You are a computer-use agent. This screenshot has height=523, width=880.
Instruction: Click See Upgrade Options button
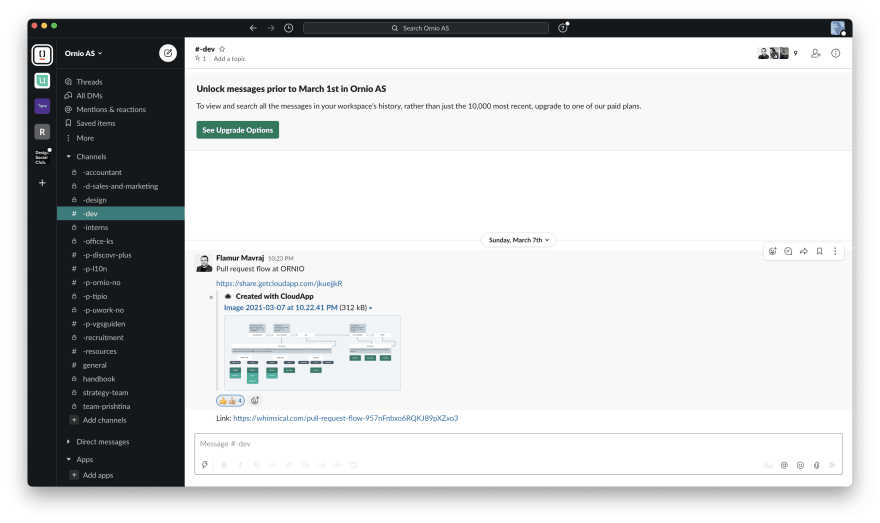(x=237, y=130)
